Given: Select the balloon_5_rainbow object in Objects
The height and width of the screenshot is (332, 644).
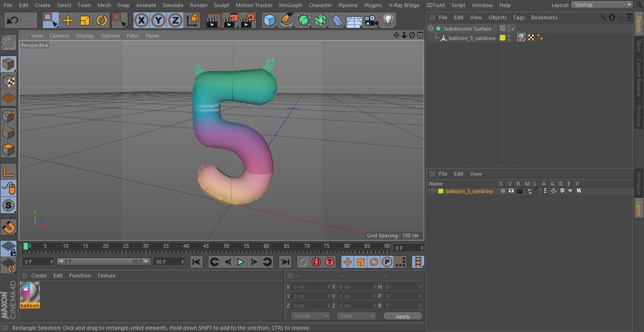Looking at the screenshot, I should 472,38.
